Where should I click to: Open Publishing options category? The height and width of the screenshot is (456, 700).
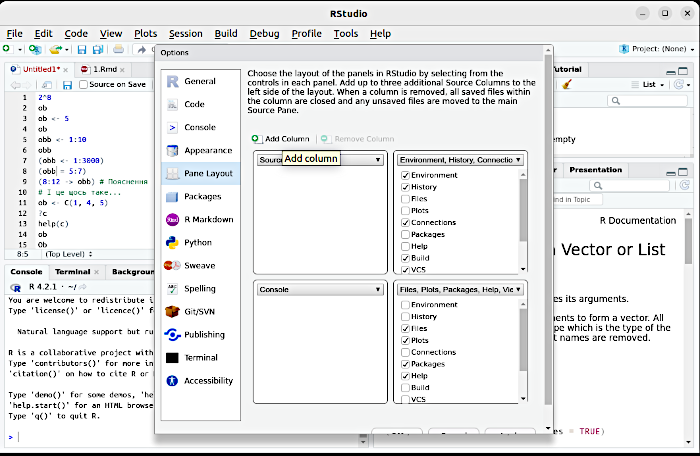click(200, 335)
